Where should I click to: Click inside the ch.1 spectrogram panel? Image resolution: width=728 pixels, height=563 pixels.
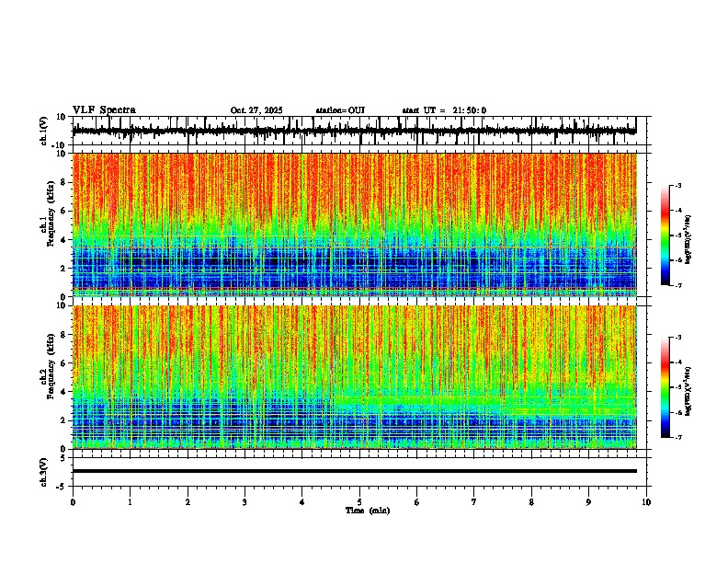[354, 224]
